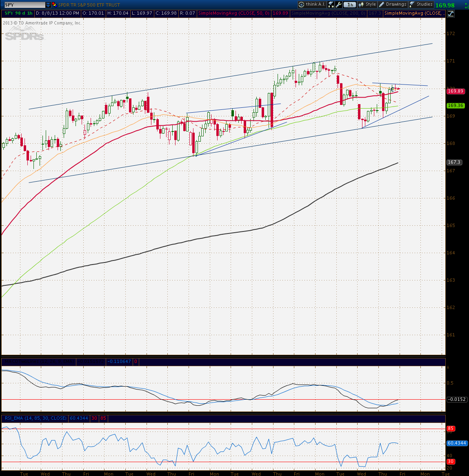Image resolution: width=469 pixels, height=476 pixels.
Task: Click the orange truncated SimpleMovingAvg study label
Action: tap(415, 13)
